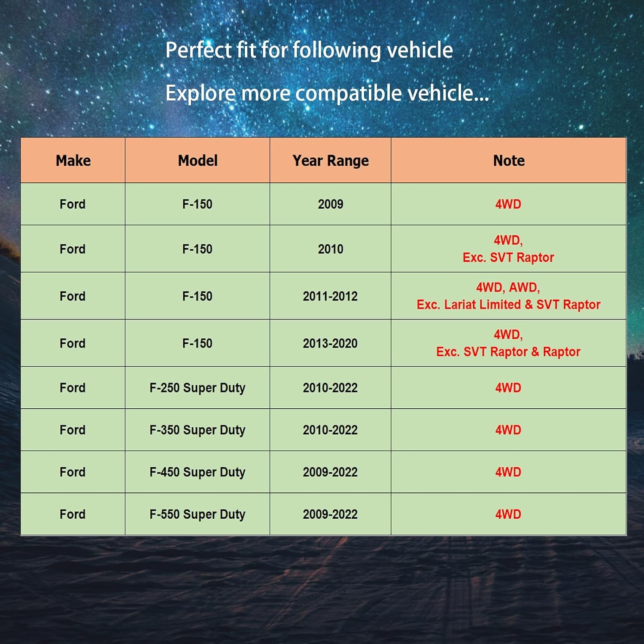Image resolution: width=644 pixels, height=644 pixels.
Task: Click the F-550 Super Duty cell
Action: (x=197, y=514)
